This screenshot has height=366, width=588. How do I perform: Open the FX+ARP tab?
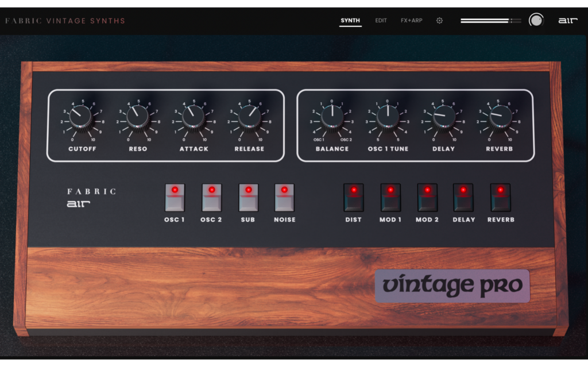(411, 20)
